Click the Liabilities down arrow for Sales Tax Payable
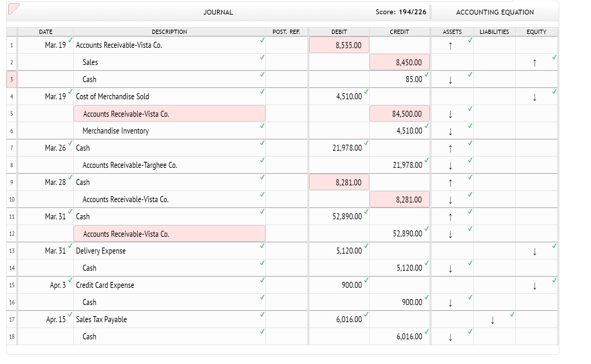 click(x=492, y=320)
